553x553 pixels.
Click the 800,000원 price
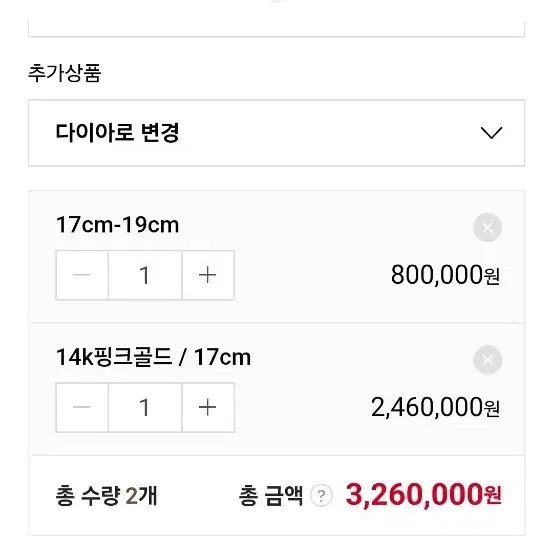point(445,275)
